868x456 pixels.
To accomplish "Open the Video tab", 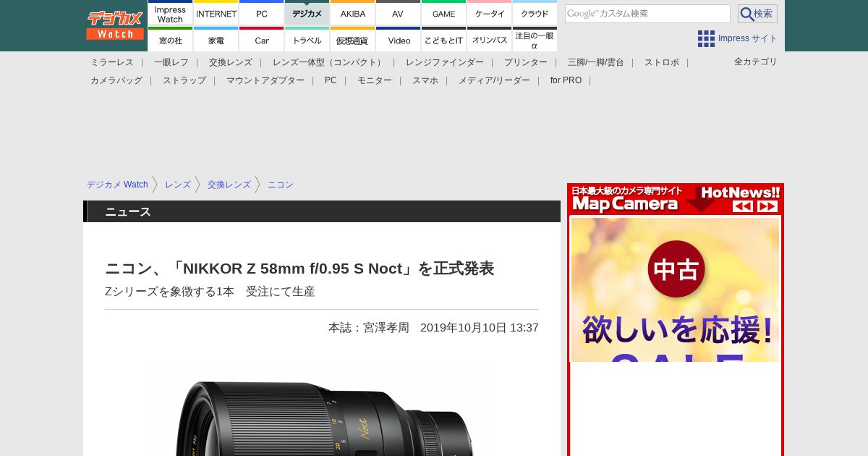I will [398, 40].
